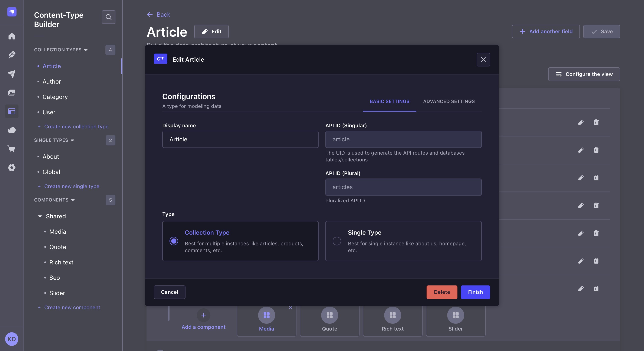Click the Rich text component grid icon
This screenshot has height=351, width=644.
[392, 315]
